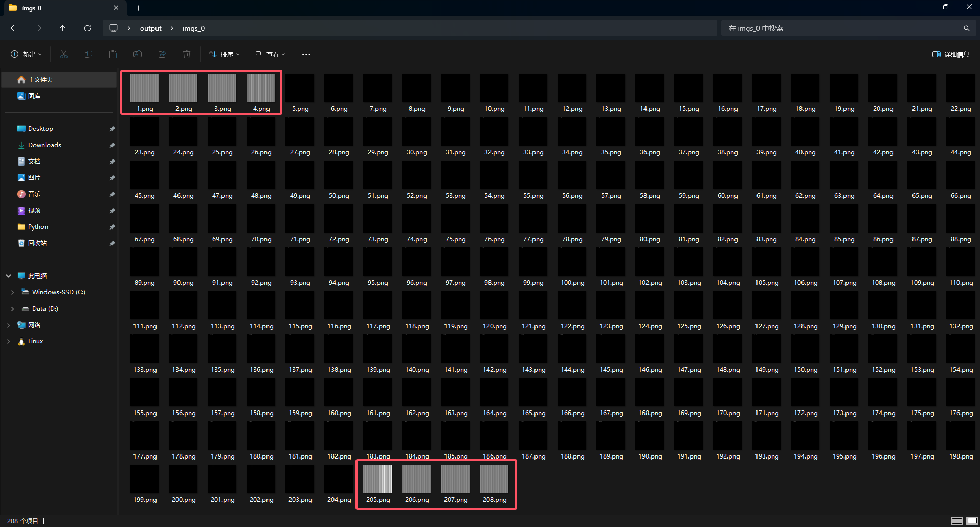The image size is (980, 527).
Task: Open the three-dots more options menu
Action: 306,54
